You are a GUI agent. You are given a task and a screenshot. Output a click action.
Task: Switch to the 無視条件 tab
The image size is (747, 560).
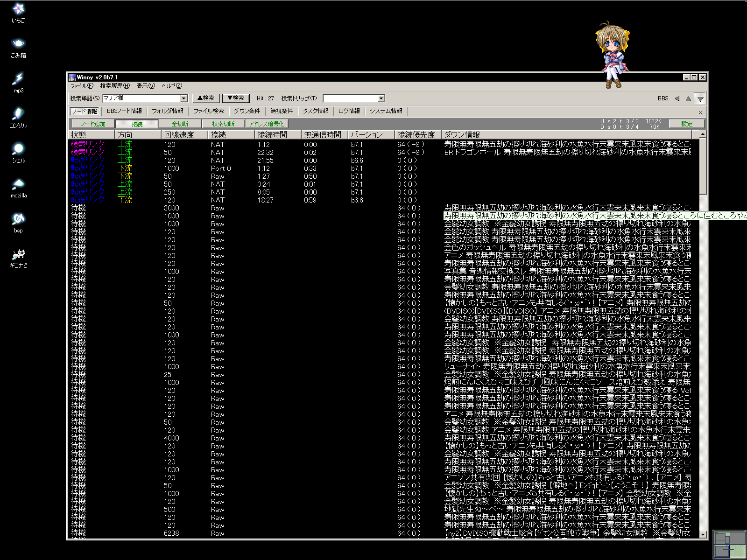pyautogui.click(x=282, y=111)
